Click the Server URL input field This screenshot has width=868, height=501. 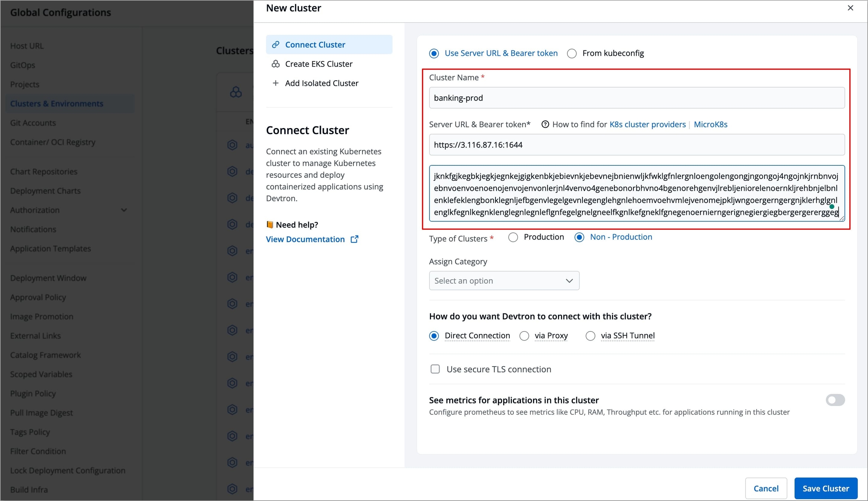(637, 145)
